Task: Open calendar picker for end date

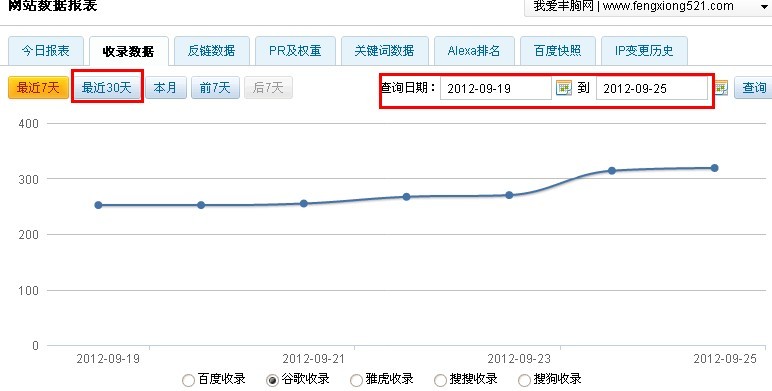Action: (721, 88)
